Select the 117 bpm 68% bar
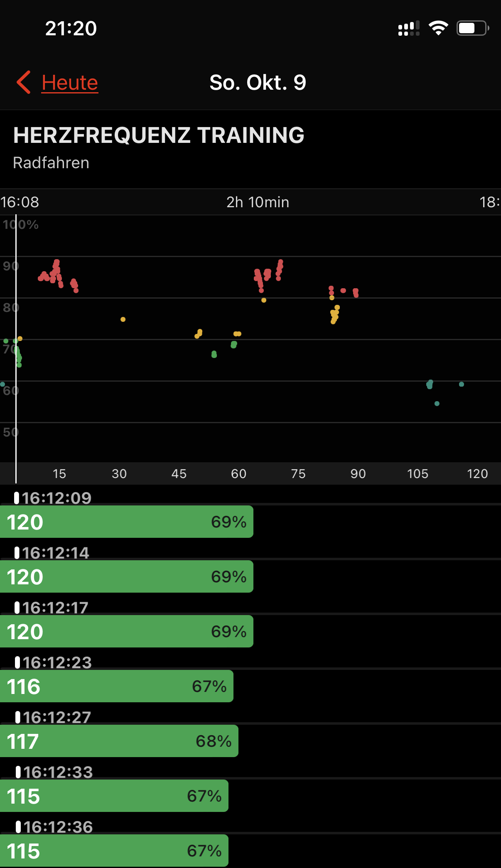This screenshot has width=501, height=868. coord(119,741)
